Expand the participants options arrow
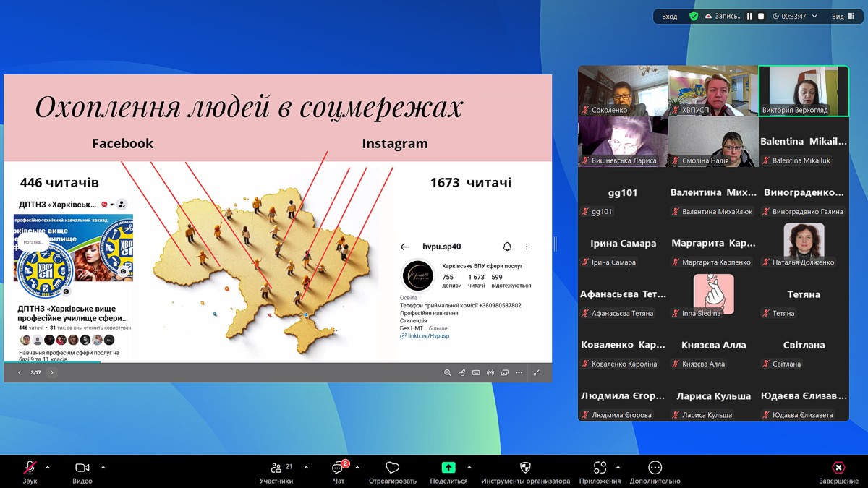This screenshot has width=868, height=488. point(306,468)
